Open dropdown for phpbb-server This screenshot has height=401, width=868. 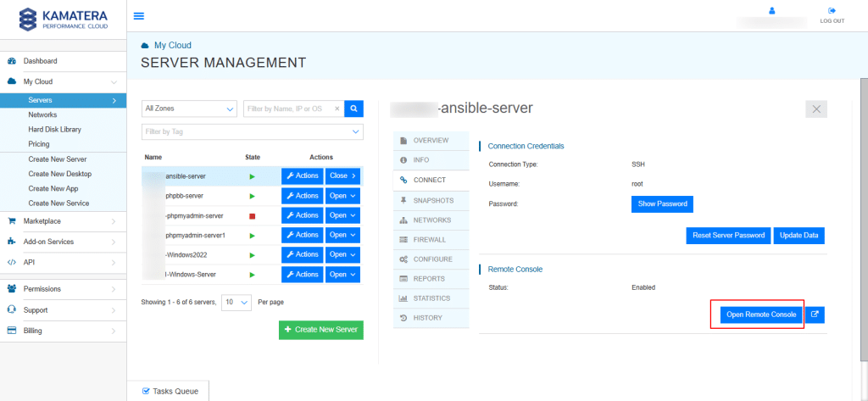342,196
